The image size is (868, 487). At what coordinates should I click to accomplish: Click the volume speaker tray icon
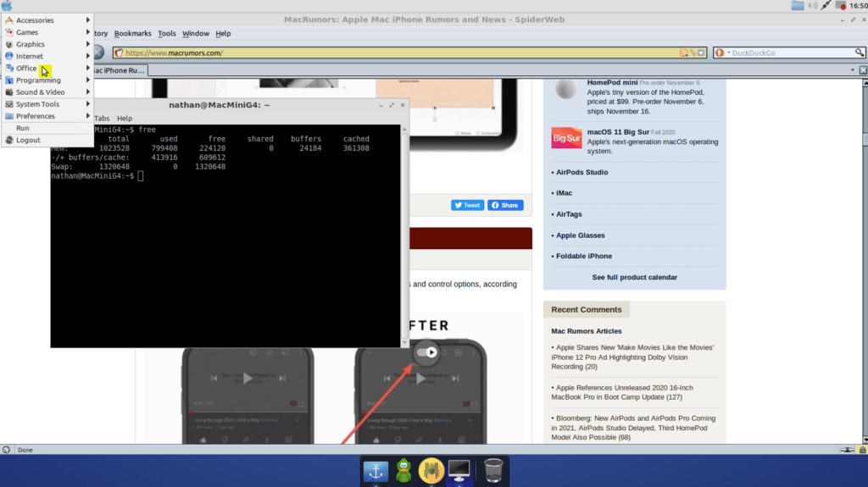(x=812, y=6)
